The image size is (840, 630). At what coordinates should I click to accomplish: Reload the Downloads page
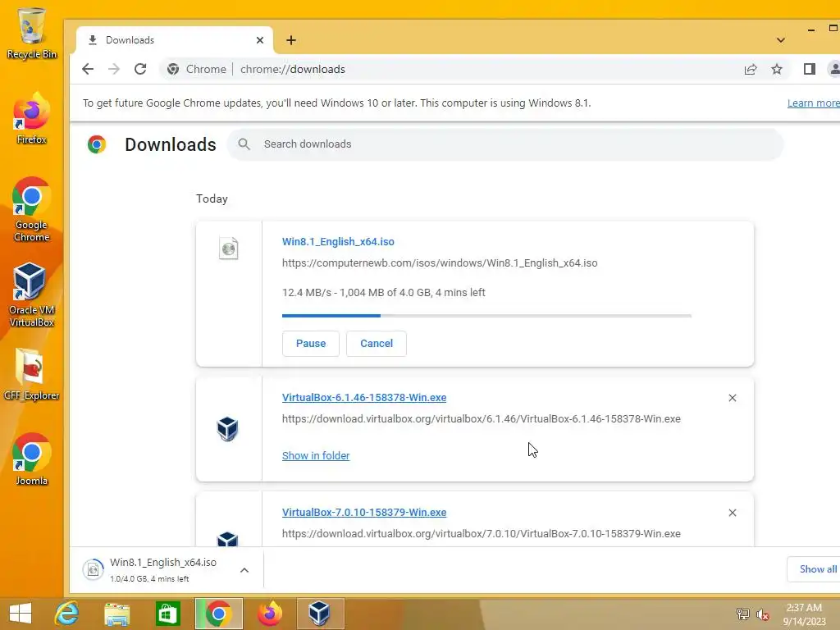(140, 69)
